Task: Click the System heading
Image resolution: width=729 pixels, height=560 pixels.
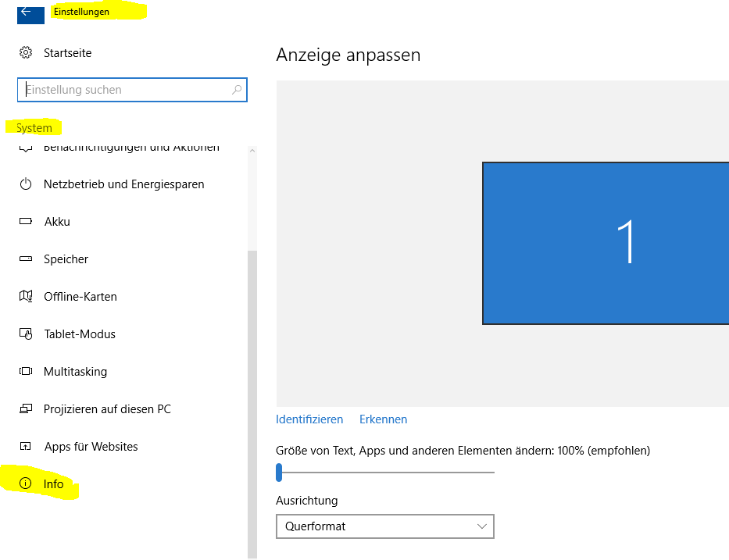Action: [x=34, y=128]
